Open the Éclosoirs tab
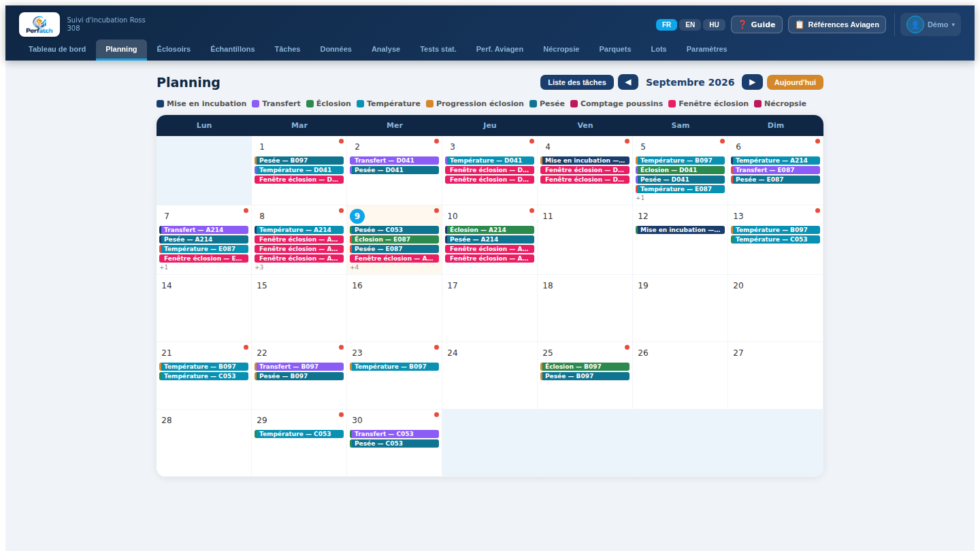Viewport: 980px width, 551px height. click(x=174, y=49)
